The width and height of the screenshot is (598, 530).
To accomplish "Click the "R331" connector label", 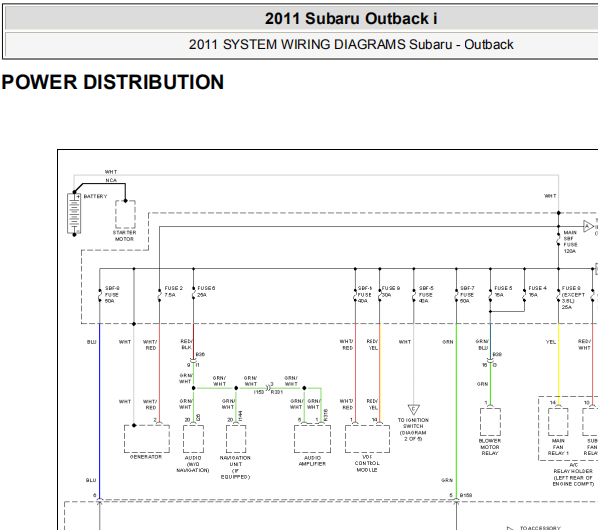I will (276, 392).
